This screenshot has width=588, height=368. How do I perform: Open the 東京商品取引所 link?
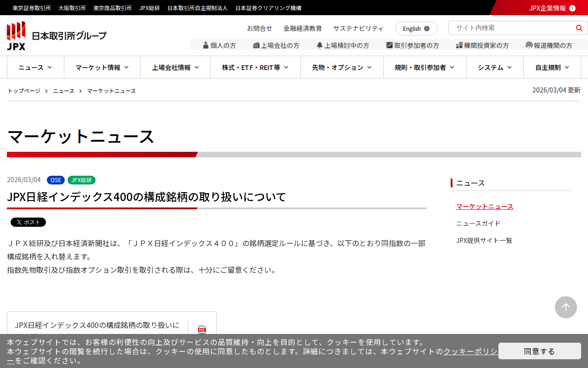tap(113, 8)
